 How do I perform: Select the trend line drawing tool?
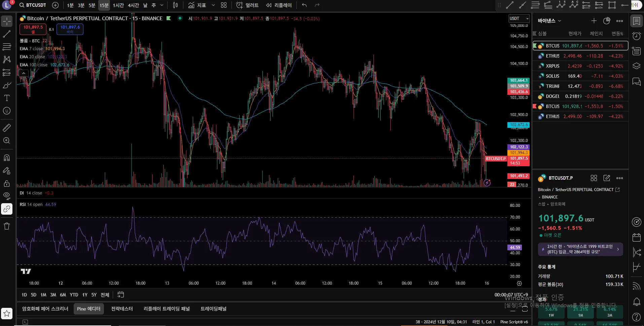pos(7,34)
